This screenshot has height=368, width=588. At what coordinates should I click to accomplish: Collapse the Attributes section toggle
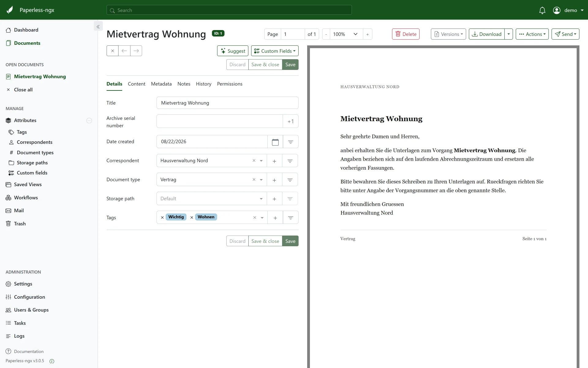89,121
